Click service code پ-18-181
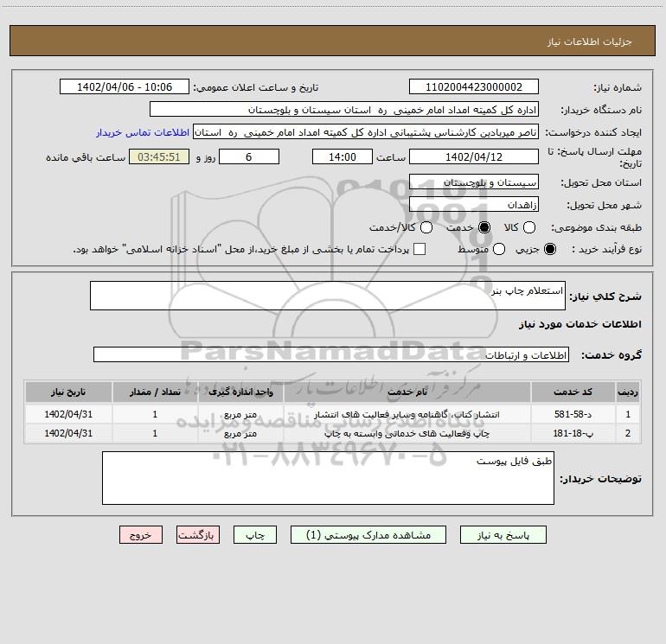 point(573,433)
